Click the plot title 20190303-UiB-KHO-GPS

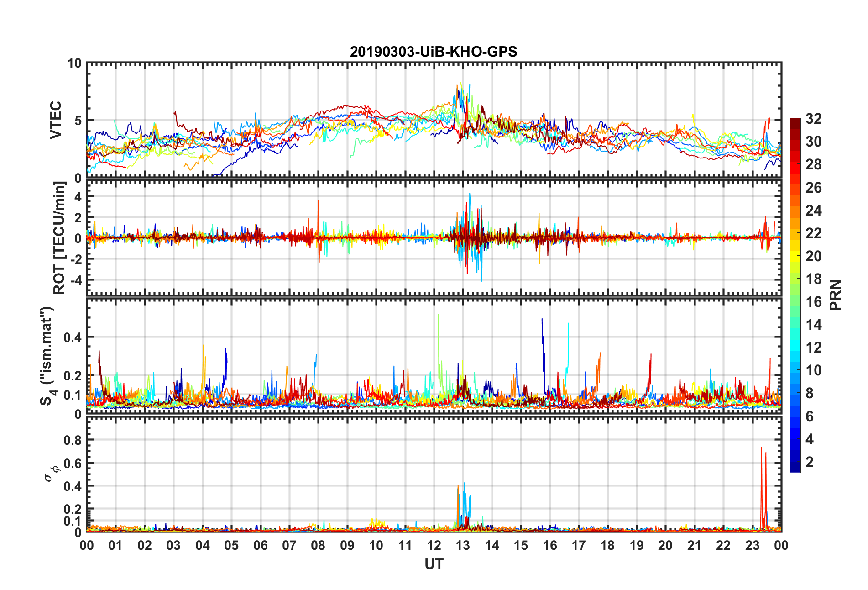point(434,52)
